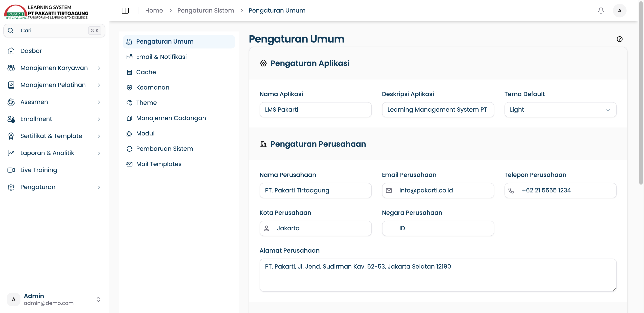This screenshot has height=313, width=644.
Task: Click the Sertifikat & Template badge icon
Action: pos(11,136)
